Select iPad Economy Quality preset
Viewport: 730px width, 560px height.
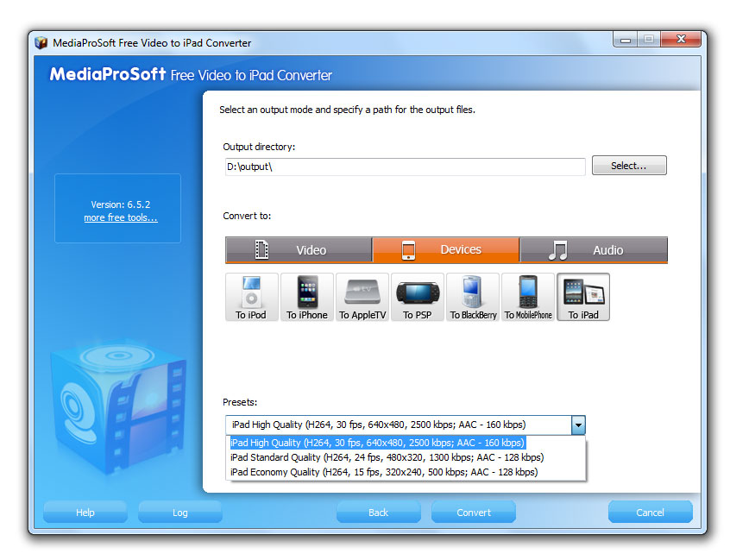(x=384, y=472)
